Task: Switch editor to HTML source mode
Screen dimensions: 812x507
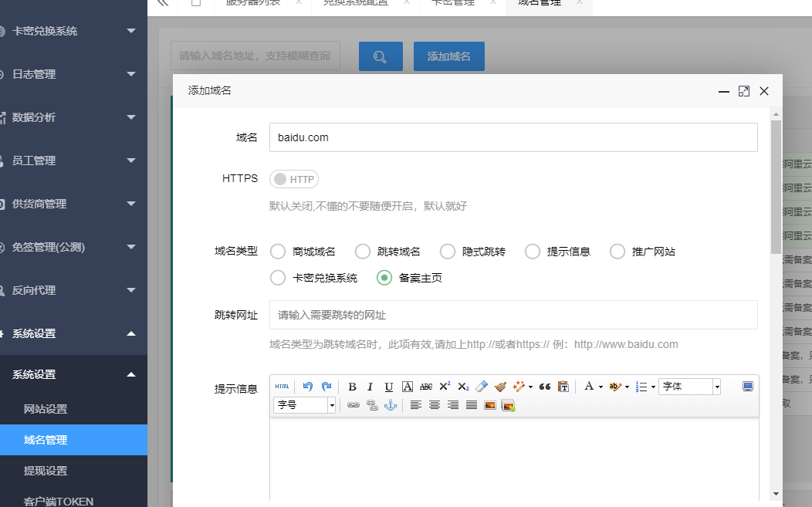Action: 283,387
